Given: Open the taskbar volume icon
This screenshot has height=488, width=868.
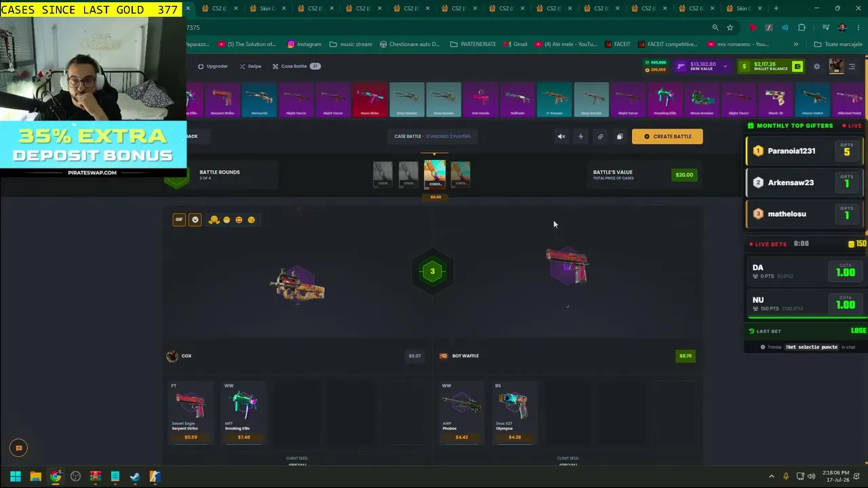Looking at the screenshot, I should [813, 476].
